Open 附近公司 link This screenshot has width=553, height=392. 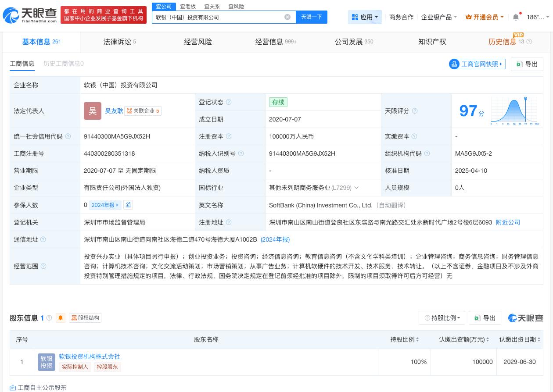(508, 222)
